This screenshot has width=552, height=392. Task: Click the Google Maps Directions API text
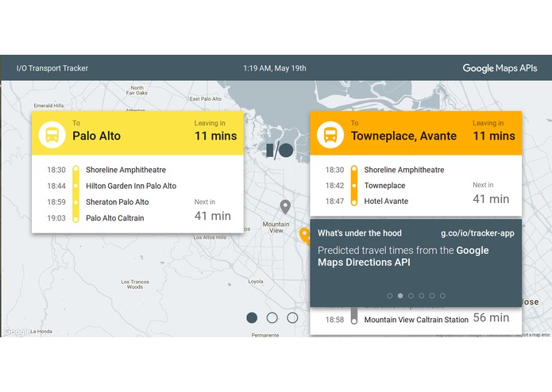pos(403,256)
